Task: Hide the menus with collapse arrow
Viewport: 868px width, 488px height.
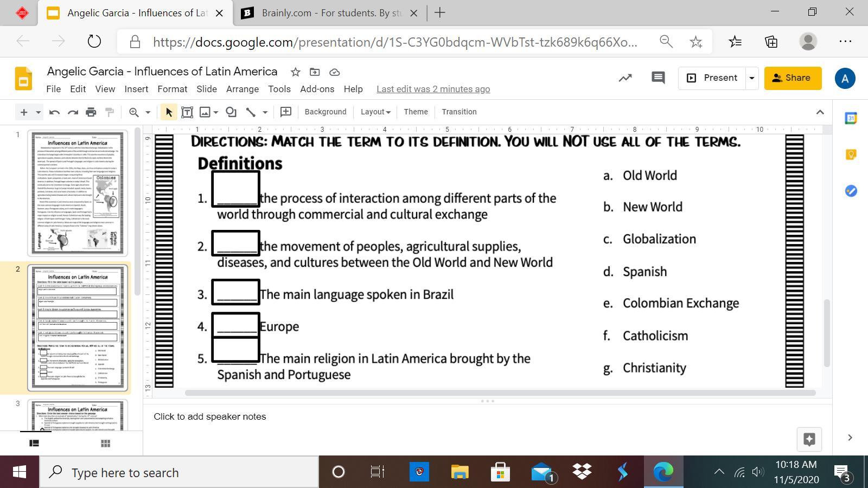Action: tap(820, 112)
